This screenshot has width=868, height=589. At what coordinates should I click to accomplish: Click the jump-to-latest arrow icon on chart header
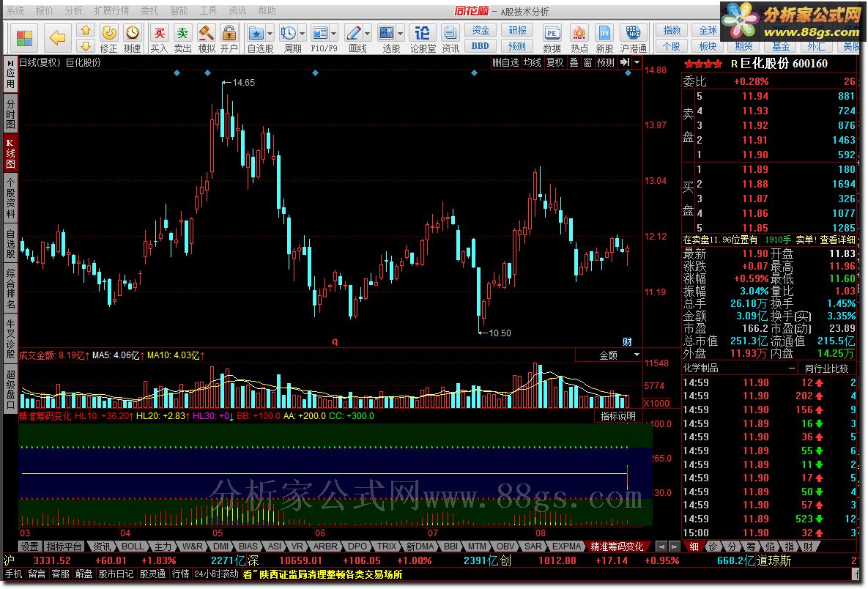click(625, 62)
